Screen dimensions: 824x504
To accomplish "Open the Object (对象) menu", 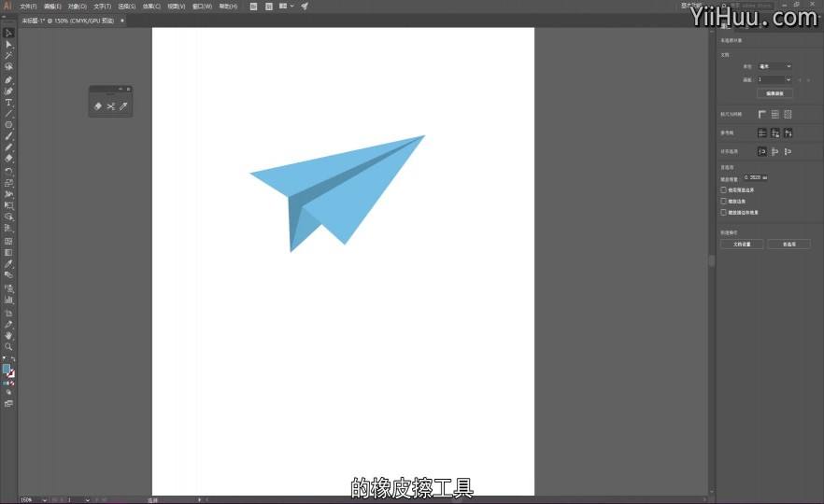I will point(77,7).
